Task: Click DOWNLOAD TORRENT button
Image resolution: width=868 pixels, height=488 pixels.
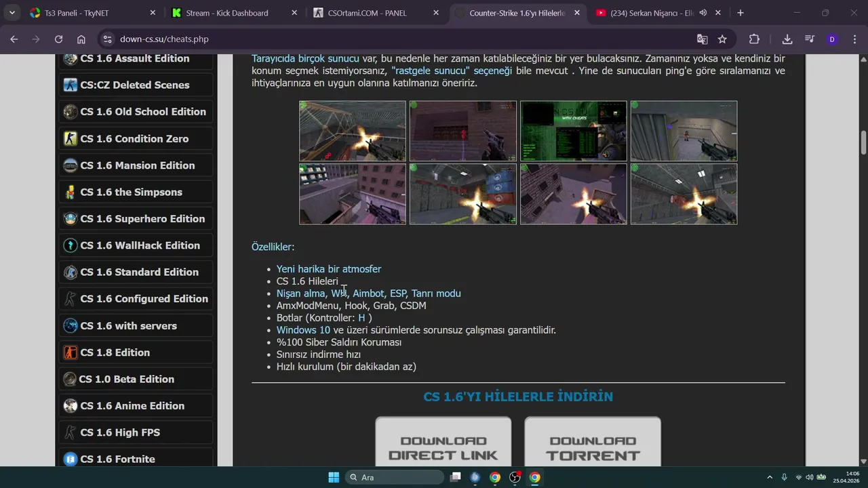Action: click(593, 442)
